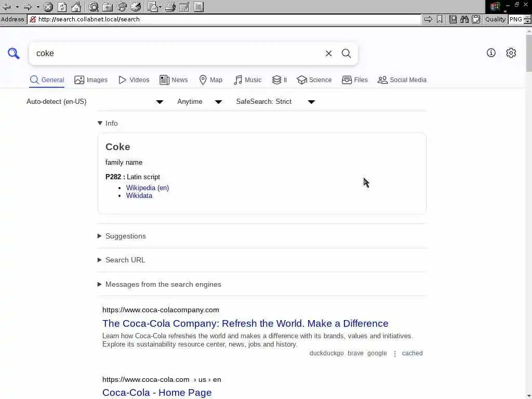This screenshot has width=532, height=399.
Task: Click the vertical scrollbar thumb
Action: pyautogui.click(x=528, y=53)
